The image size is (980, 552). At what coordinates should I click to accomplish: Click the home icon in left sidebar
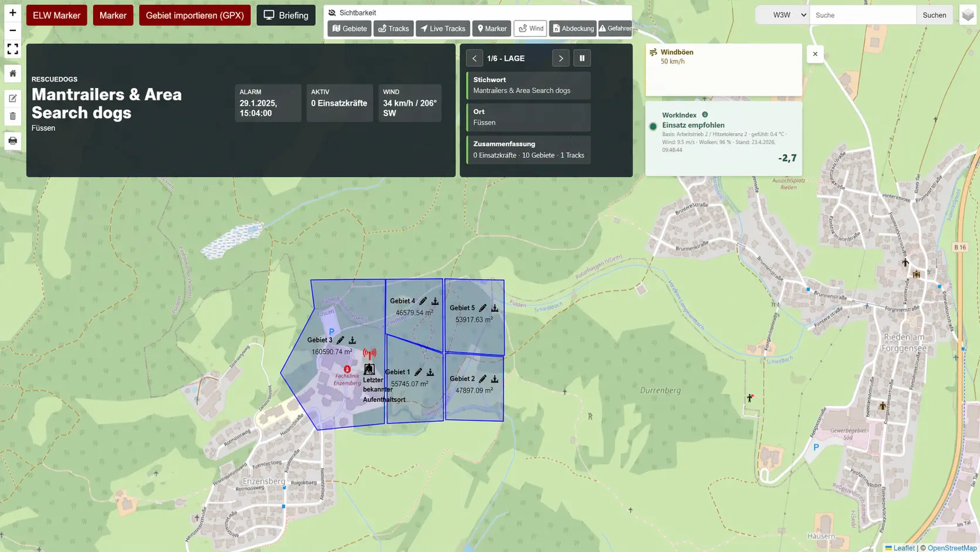tap(12, 73)
